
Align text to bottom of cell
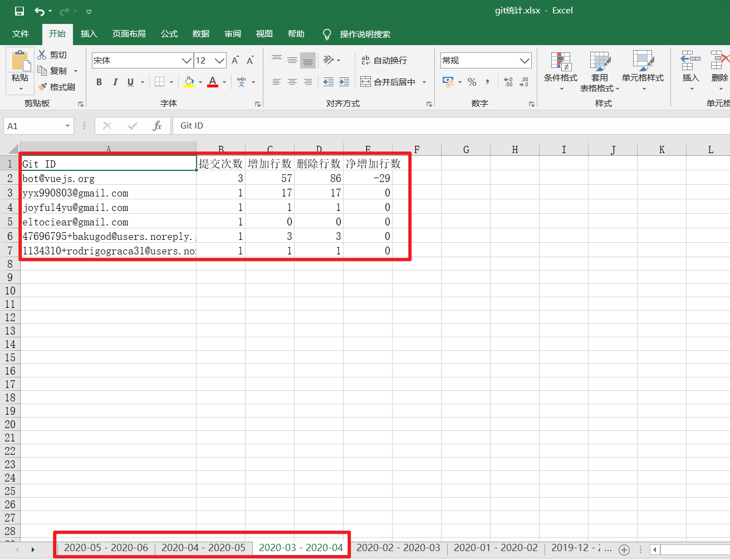308,60
